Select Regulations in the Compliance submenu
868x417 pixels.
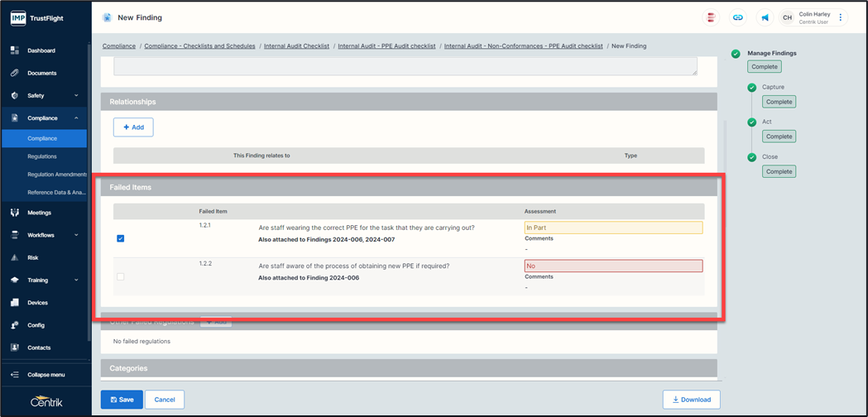(x=42, y=156)
